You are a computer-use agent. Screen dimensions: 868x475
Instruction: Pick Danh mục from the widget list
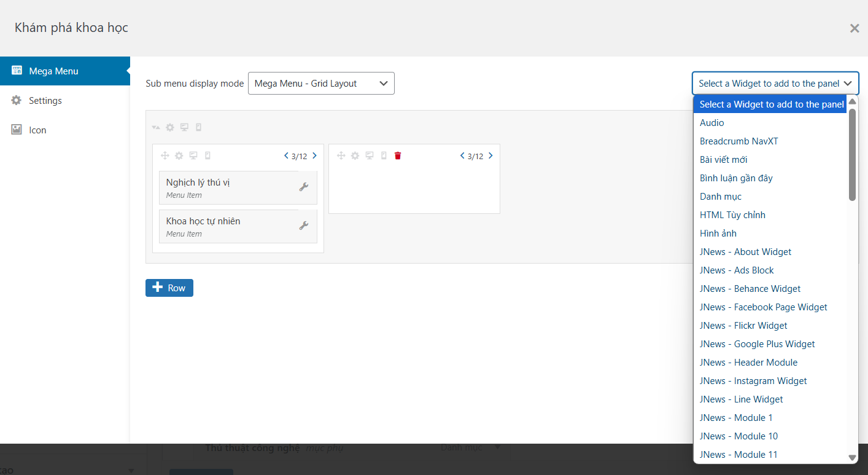coord(770,197)
